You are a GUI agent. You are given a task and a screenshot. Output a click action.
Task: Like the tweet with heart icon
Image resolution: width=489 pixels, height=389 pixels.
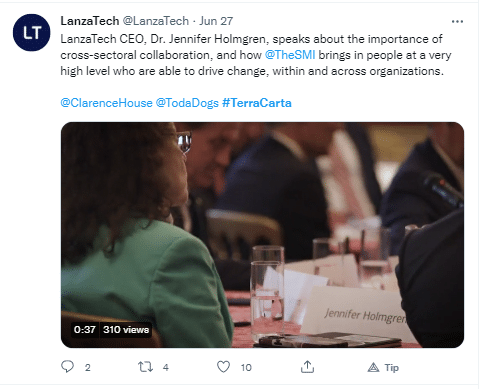pos(223,367)
